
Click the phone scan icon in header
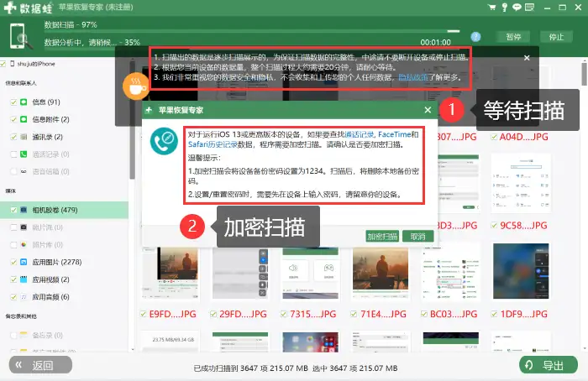pyautogui.click(x=19, y=36)
